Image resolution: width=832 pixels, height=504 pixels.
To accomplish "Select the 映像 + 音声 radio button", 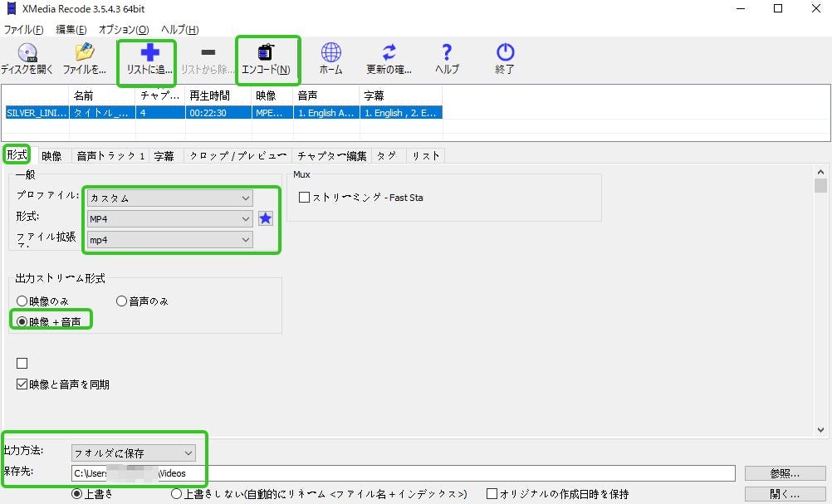I will tap(22, 321).
